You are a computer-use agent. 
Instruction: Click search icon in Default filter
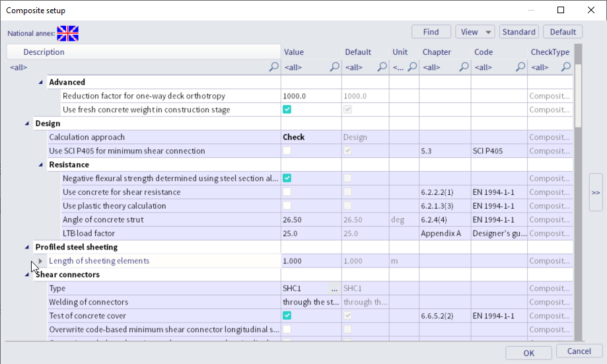382,67
